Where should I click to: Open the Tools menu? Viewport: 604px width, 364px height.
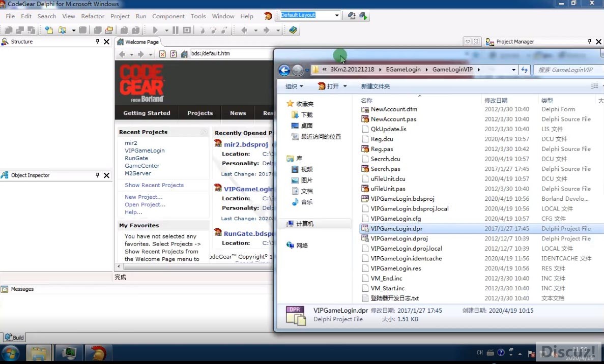pyautogui.click(x=198, y=16)
